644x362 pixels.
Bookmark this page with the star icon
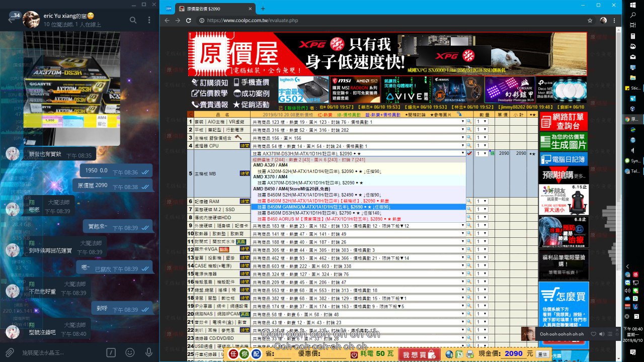pos(590,20)
